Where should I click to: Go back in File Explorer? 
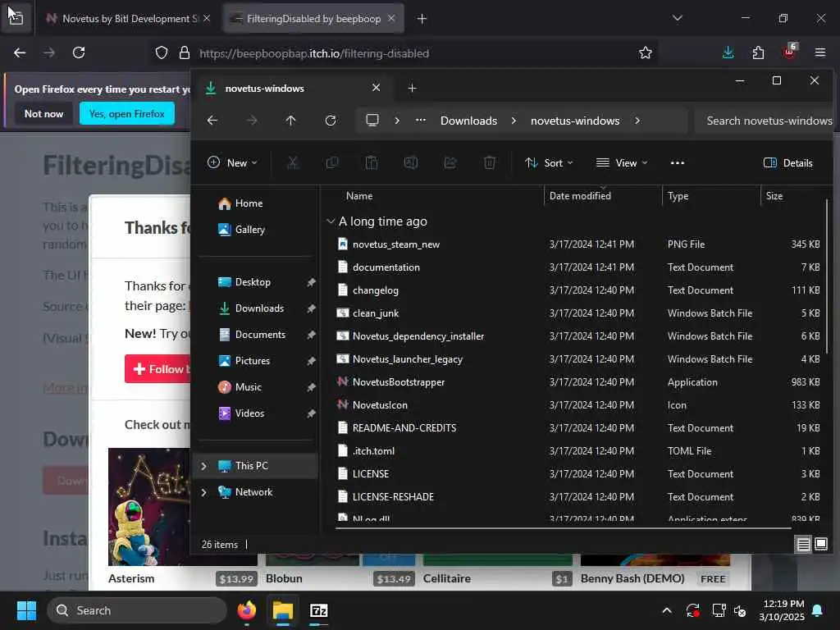coord(212,121)
